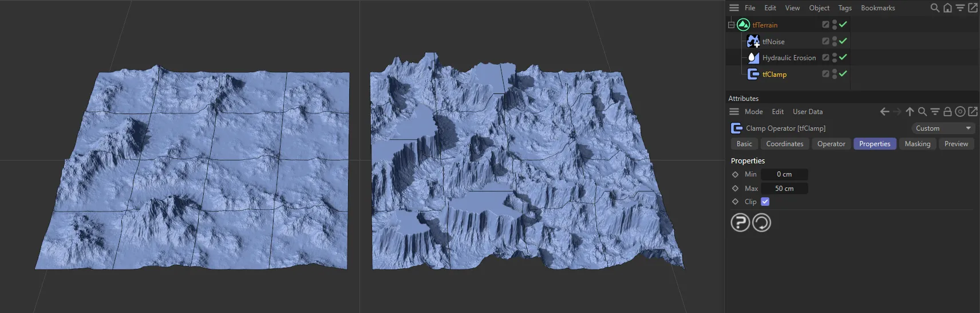Click the up arrow in Attributes toolbar
The height and width of the screenshot is (313, 980).
(x=910, y=112)
